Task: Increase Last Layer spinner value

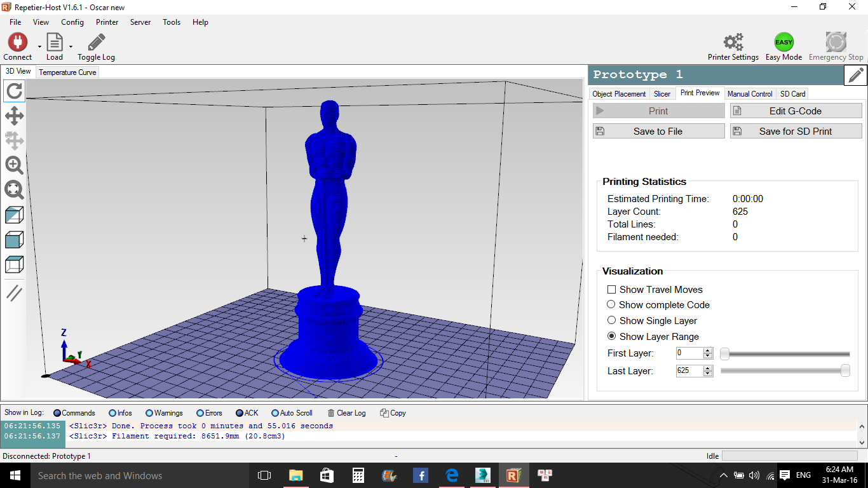Action: point(708,368)
